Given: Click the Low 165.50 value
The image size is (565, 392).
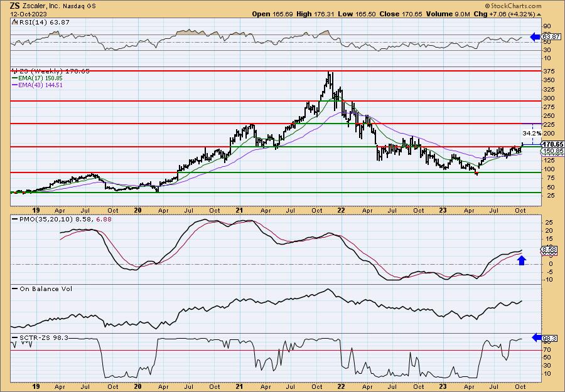Looking at the screenshot, I should point(357,14).
